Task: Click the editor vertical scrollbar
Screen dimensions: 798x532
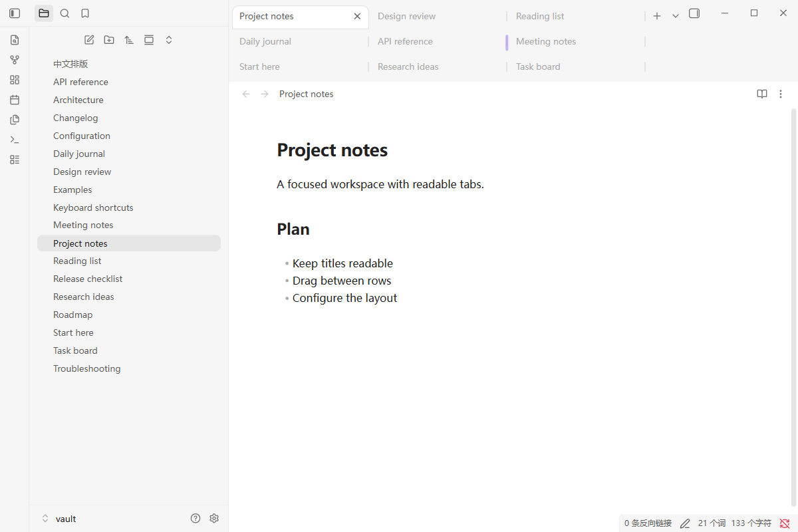Action: (793, 306)
